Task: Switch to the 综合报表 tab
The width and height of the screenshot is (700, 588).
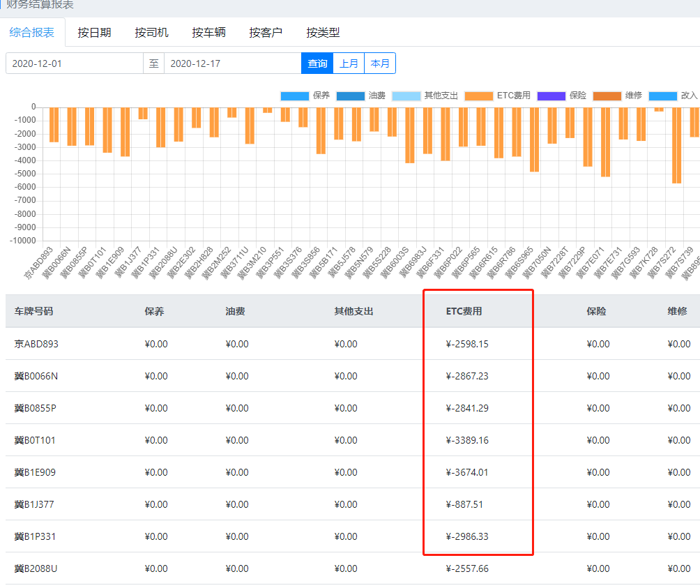Action: coord(32,32)
